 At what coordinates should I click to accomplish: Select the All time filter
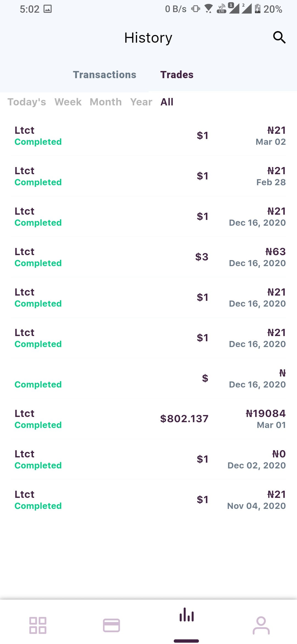[167, 102]
